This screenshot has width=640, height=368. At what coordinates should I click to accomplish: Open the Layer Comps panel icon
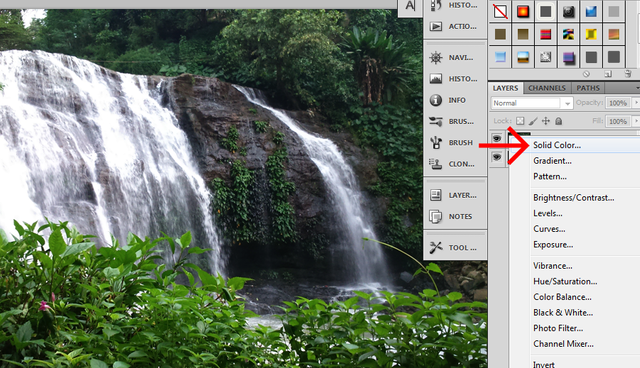click(436, 195)
